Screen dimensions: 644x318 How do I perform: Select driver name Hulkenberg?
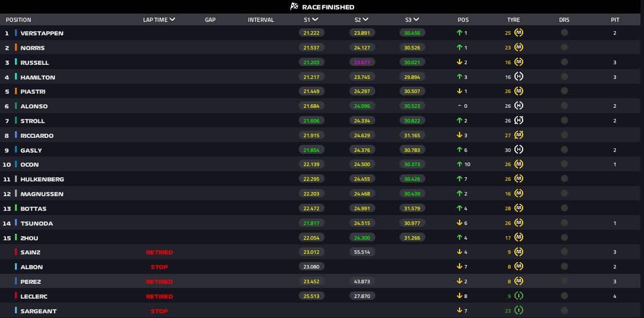(x=42, y=179)
